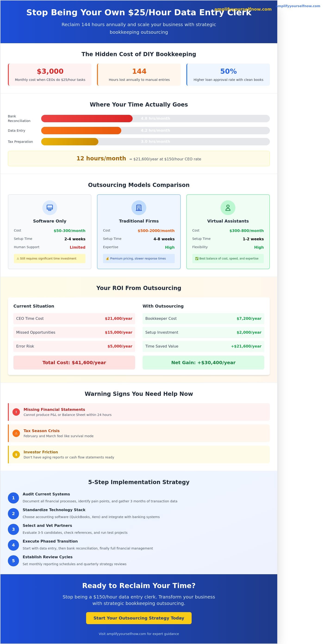Click the $3,000 monthly cost stat card

(50, 75)
